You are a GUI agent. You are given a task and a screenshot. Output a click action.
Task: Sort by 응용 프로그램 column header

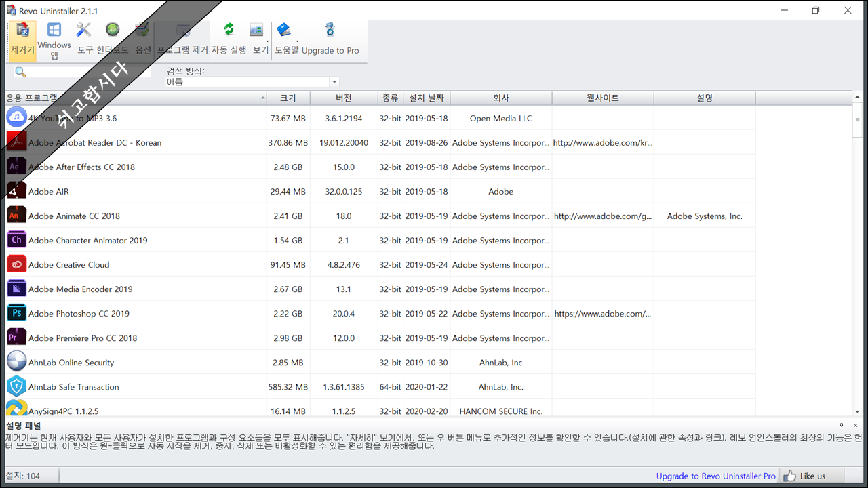coord(136,98)
